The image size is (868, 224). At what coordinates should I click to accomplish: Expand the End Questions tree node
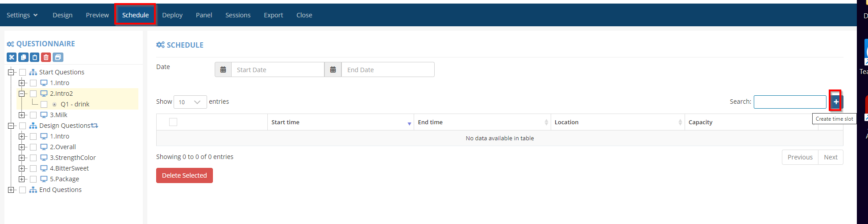pos(11,190)
